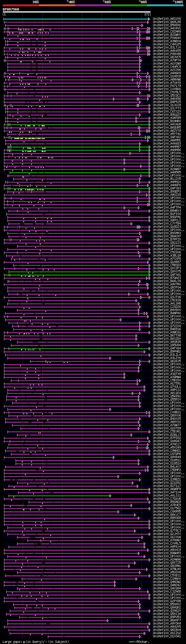The width and height of the screenshot is (186, 644).
Task: Click hit UniRef100_Q18DZ3
Action: [x=167, y=227]
